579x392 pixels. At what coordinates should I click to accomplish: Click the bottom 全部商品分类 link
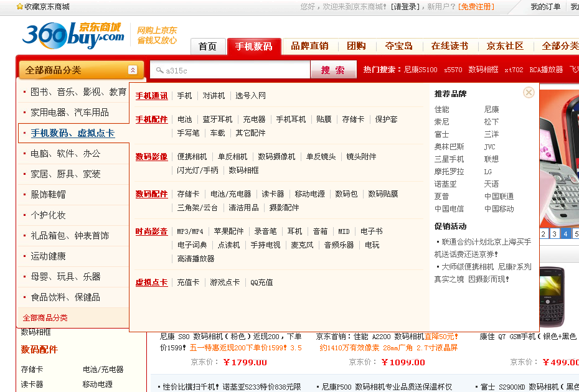click(x=45, y=318)
